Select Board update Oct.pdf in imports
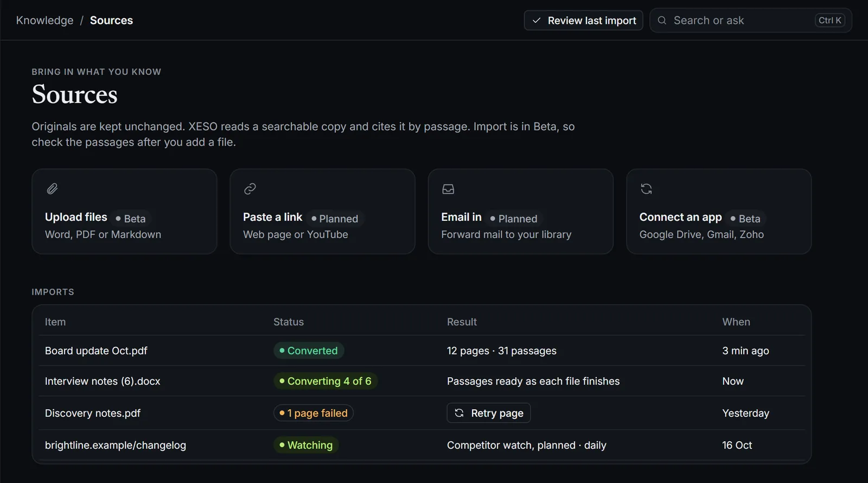 tap(96, 351)
